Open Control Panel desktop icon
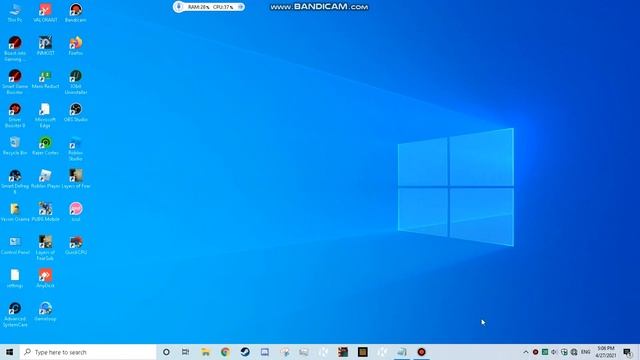 pos(15,245)
